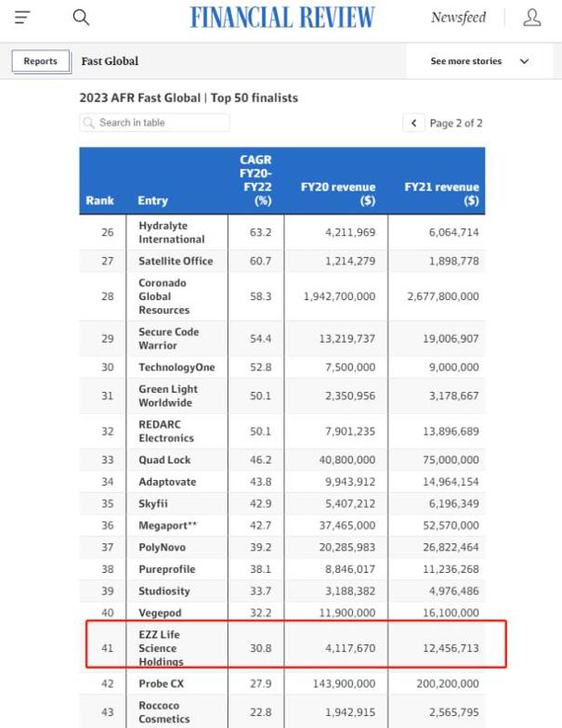562x728 pixels.
Task: Open the Fast Global section
Action: pos(110,61)
